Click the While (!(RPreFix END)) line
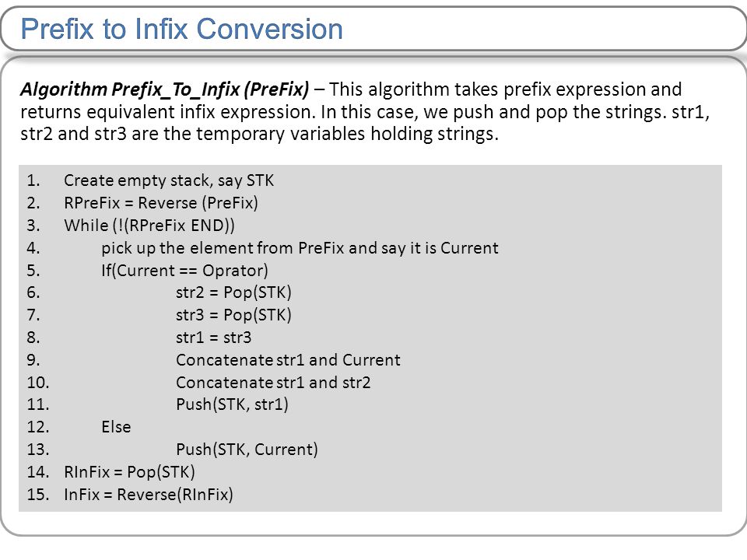This screenshot has width=747, height=560. click(x=149, y=226)
